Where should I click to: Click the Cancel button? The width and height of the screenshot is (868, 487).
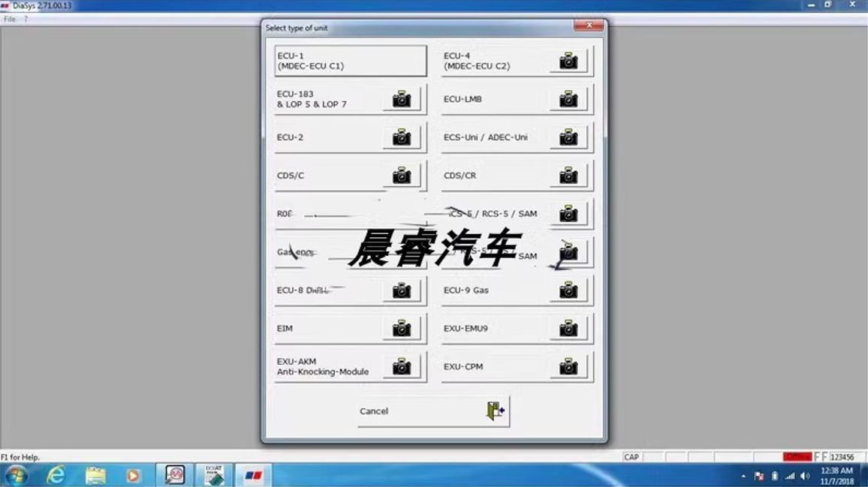pos(433,411)
